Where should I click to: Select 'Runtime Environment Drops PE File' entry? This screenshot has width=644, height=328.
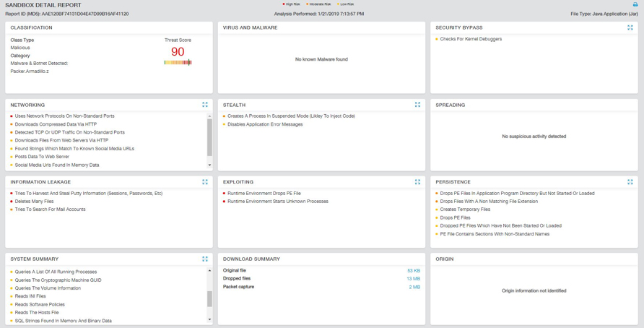[264, 194]
